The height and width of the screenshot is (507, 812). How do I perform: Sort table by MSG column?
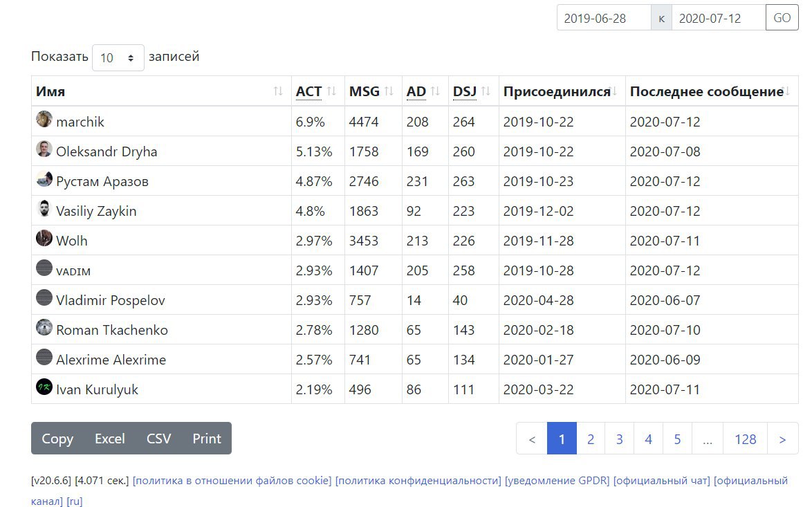373,91
